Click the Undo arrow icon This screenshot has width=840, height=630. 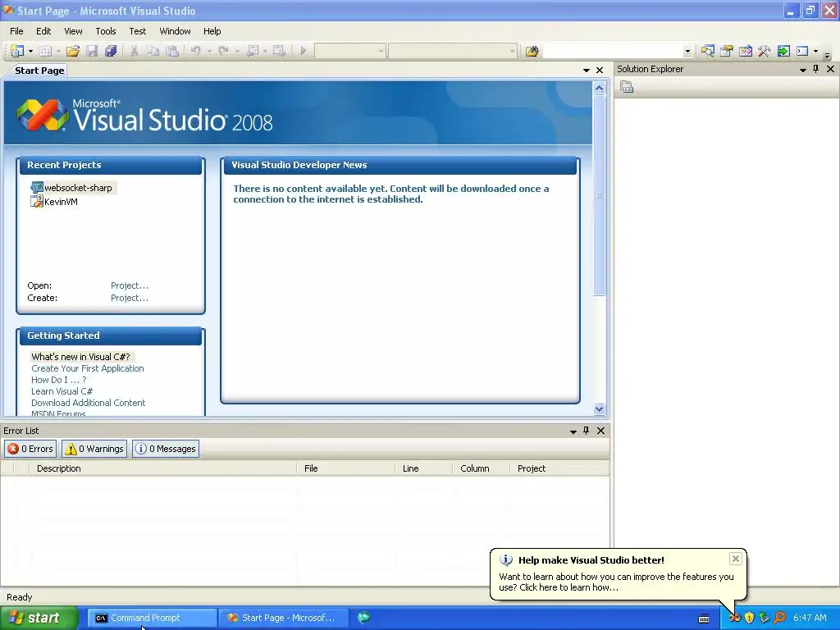point(195,51)
